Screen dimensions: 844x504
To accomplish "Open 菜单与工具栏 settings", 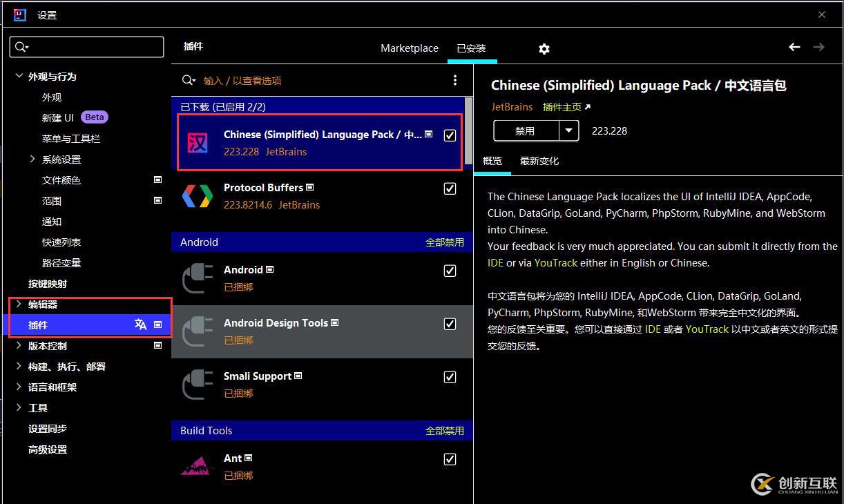I will click(71, 138).
